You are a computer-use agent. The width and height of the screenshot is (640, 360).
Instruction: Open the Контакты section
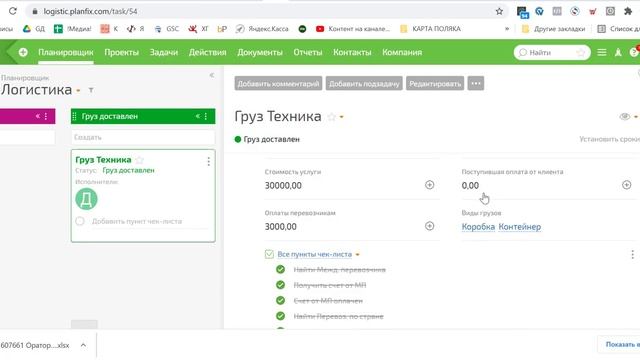click(x=352, y=52)
